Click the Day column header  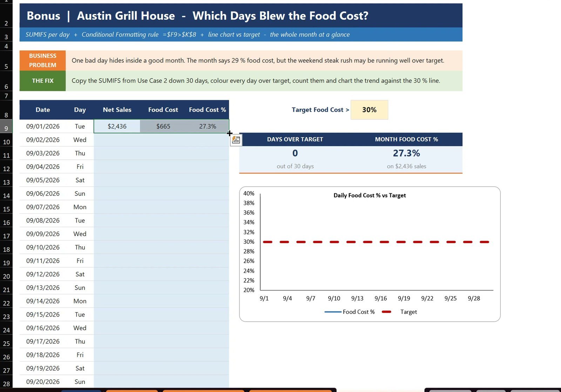(80, 110)
